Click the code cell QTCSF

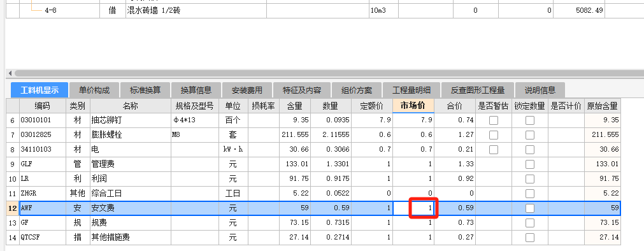[43, 238]
